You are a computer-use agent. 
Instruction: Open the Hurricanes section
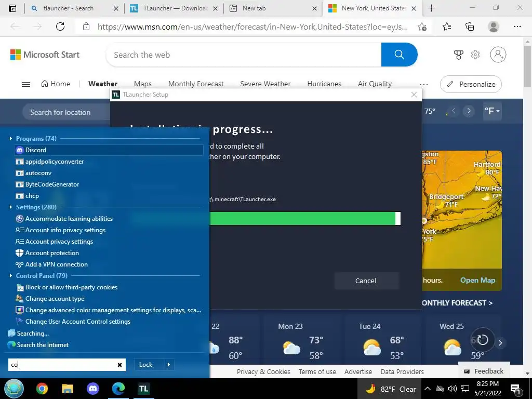pos(324,84)
